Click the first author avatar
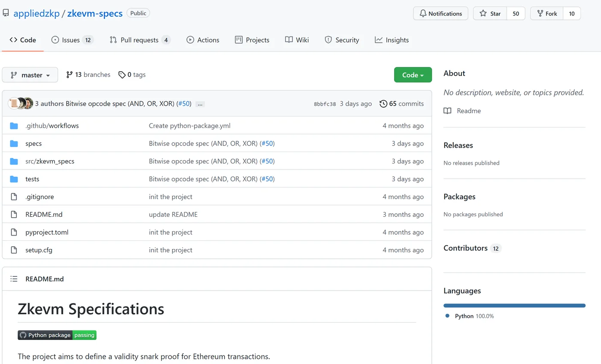 coord(14,103)
